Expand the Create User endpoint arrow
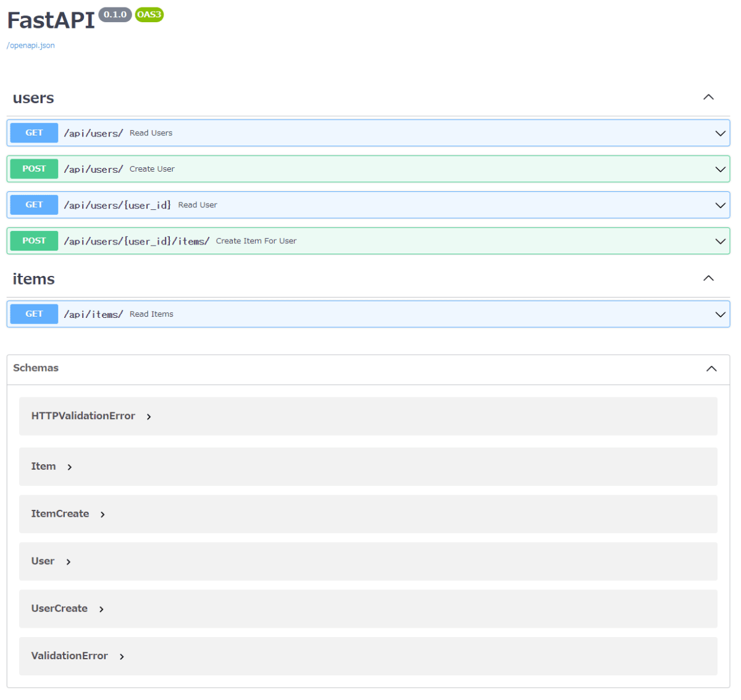The image size is (741, 700). (x=720, y=169)
